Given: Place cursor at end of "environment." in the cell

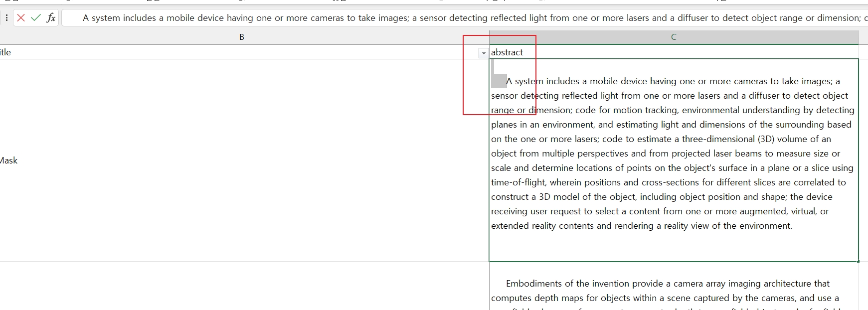Looking at the screenshot, I should (x=792, y=226).
